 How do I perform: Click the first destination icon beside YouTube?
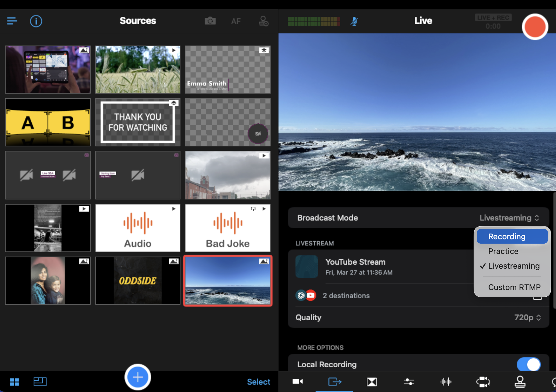click(301, 295)
